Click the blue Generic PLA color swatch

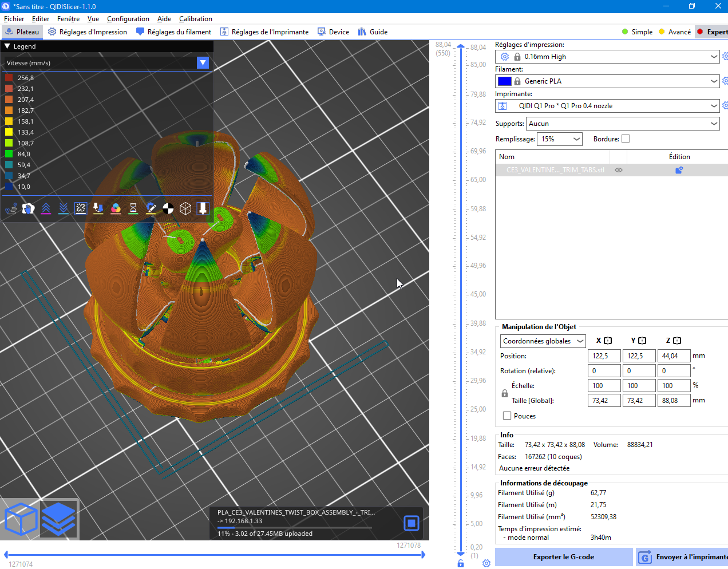(505, 81)
